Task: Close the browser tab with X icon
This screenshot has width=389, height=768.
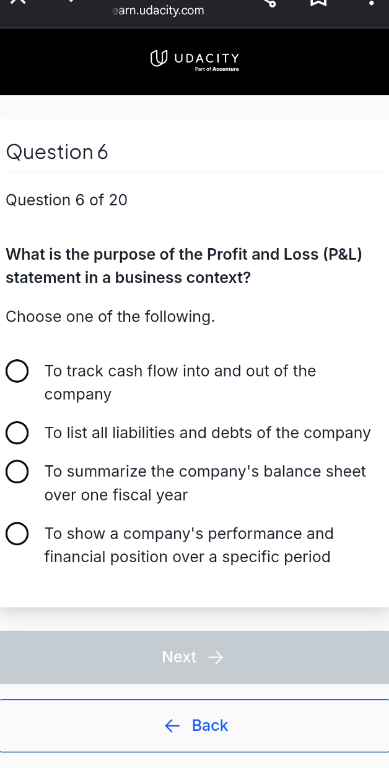Action: [18, 2]
